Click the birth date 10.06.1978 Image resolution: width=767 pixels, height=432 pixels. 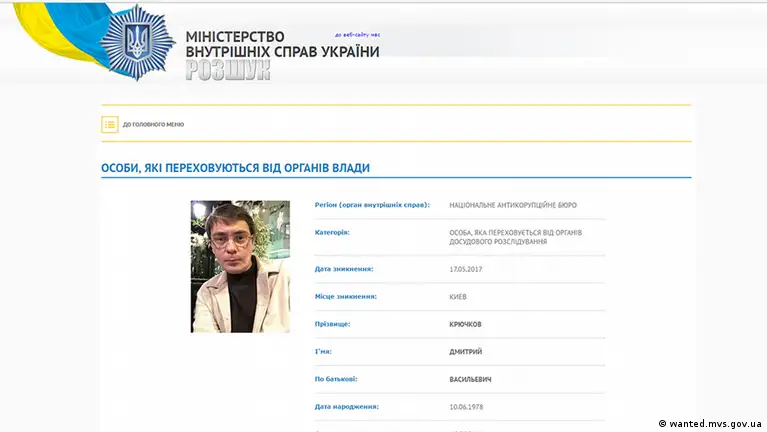coord(467,408)
